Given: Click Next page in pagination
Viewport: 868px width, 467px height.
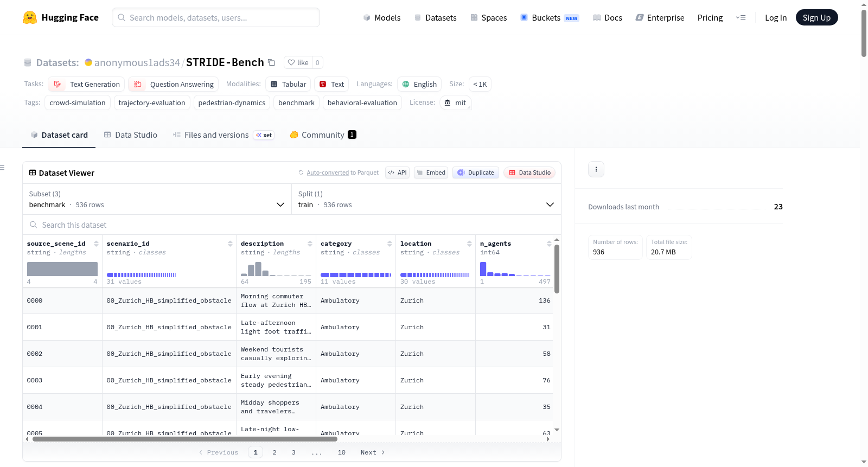Looking at the screenshot, I should point(373,452).
